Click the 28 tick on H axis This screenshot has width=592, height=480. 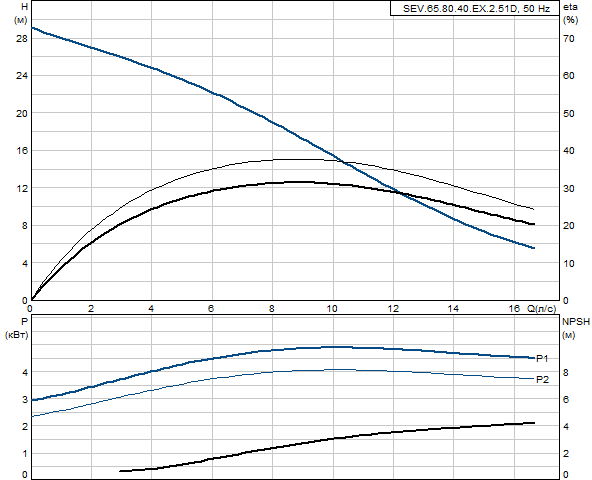[22, 39]
